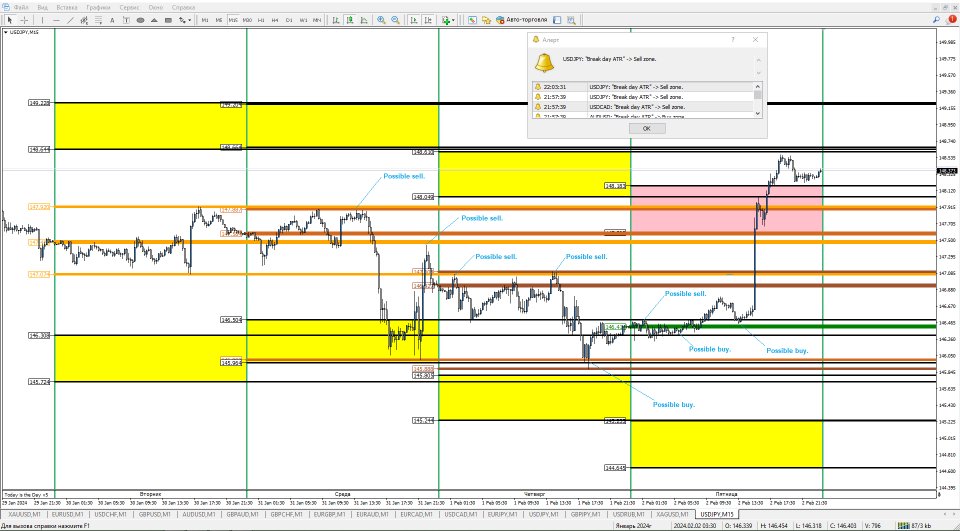This screenshot has width=960, height=531.
Task: Open the Файл menu
Action: (x=21, y=7)
